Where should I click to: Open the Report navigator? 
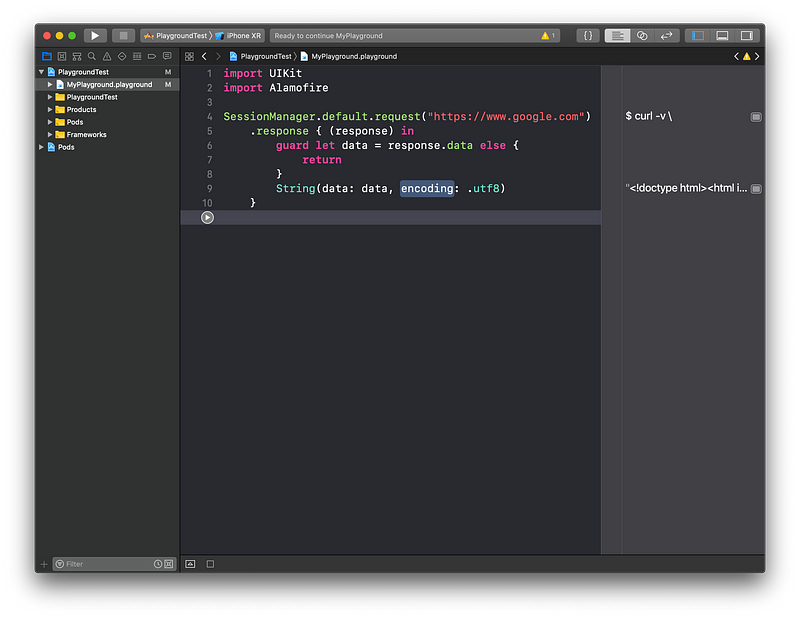pyautogui.click(x=167, y=56)
